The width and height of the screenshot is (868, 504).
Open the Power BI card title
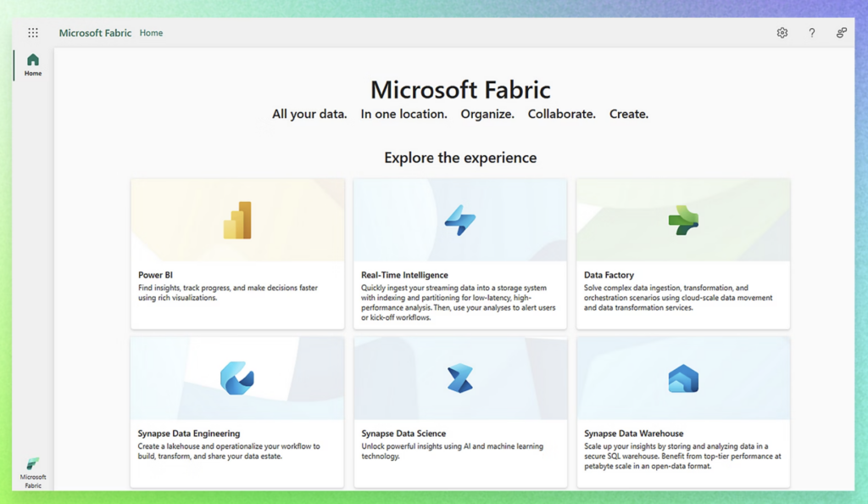point(155,275)
